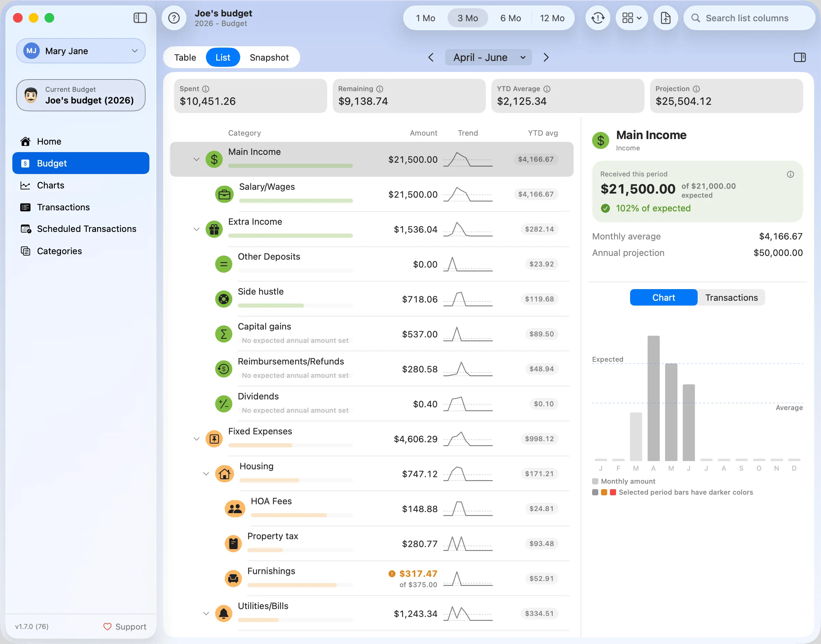Click the Housing house icon

[x=224, y=474]
